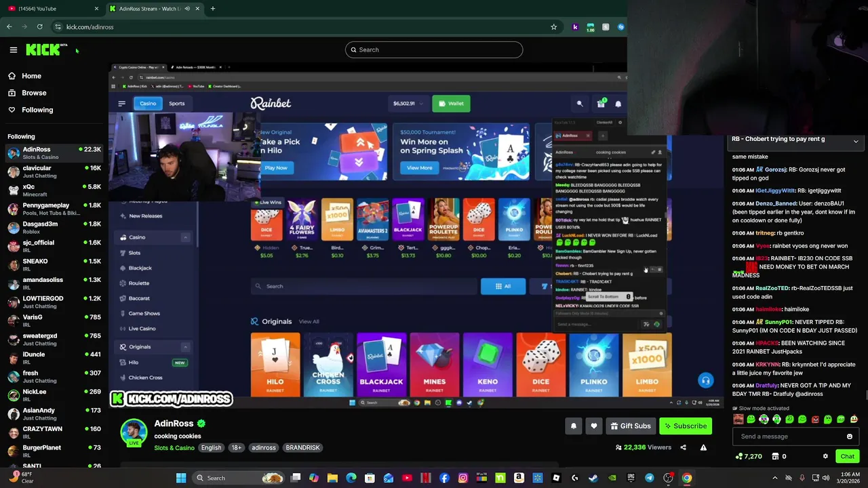This screenshot has height=488, width=868.
Task: Select the AdinRoss Stream browser tab
Action: tap(153, 9)
